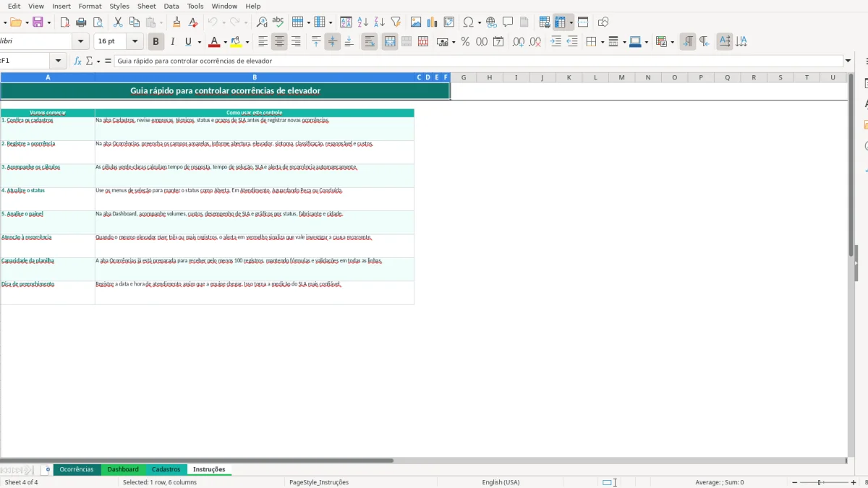Open the Format menu
Screen dimensions: 868x488
90,6
